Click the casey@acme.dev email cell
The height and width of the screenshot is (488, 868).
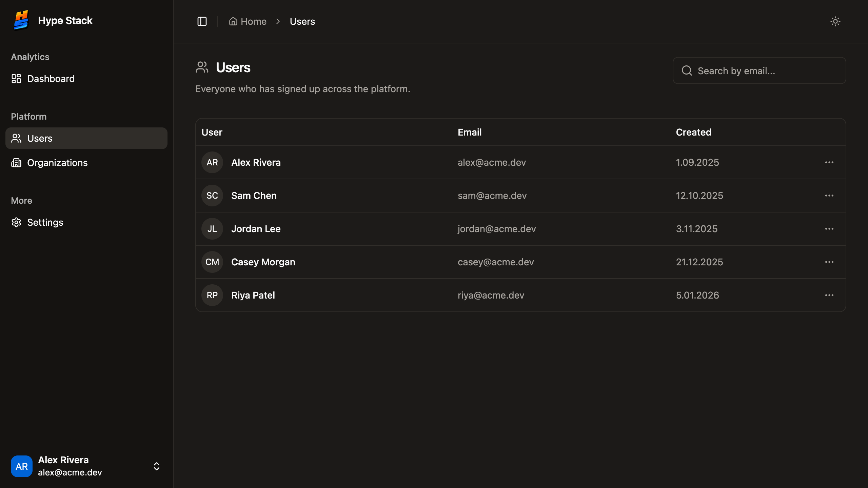(496, 262)
